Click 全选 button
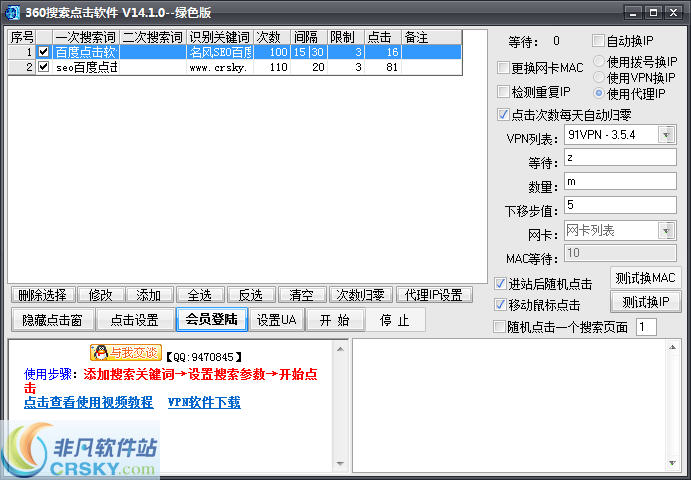The image size is (691, 480). (x=201, y=295)
